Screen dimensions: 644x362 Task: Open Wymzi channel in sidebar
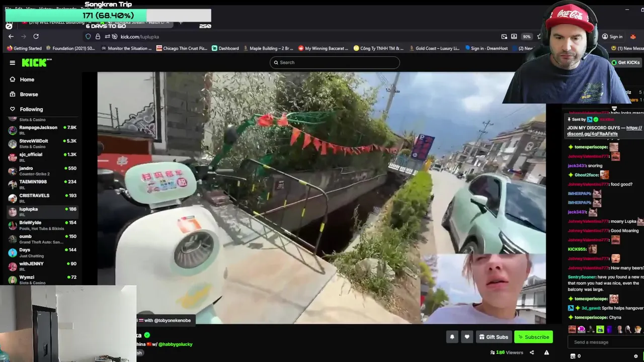point(42,280)
